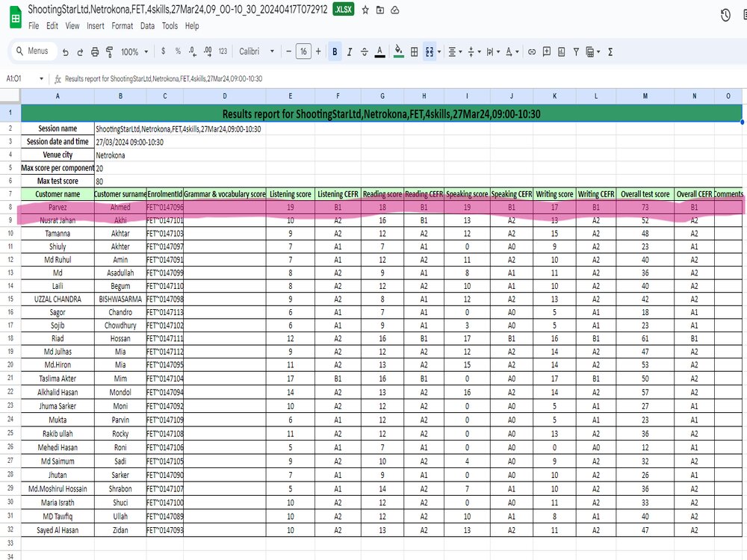This screenshot has width=747, height=560.
Task: Open text wrapping dropdown
Action: coord(492,52)
